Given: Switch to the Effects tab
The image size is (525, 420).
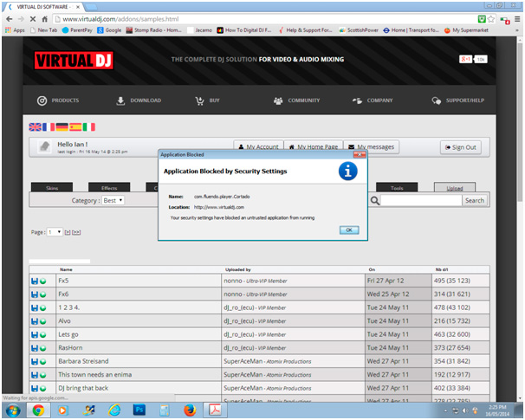Looking at the screenshot, I should [x=109, y=188].
